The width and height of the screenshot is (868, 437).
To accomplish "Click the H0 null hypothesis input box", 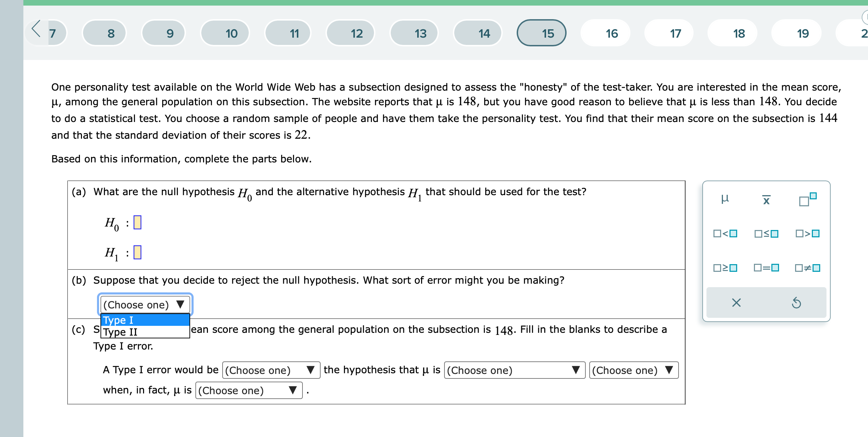I will click(x=137, y=222).
